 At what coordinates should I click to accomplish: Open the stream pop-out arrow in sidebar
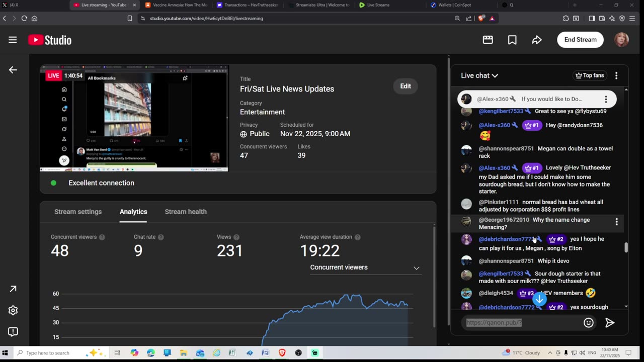click(x=13, y=289)
